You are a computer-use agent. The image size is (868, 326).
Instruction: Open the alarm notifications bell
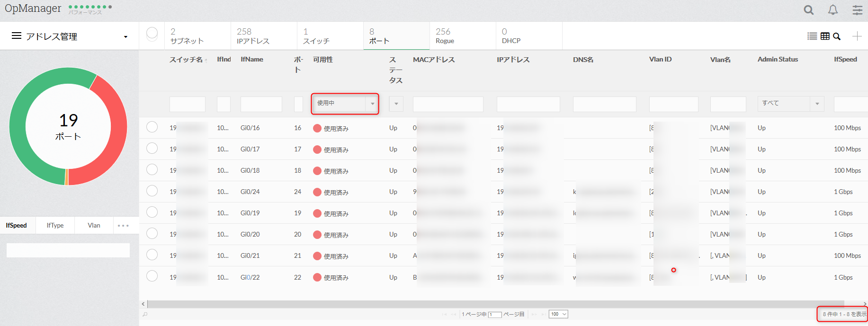coord(833,10)
